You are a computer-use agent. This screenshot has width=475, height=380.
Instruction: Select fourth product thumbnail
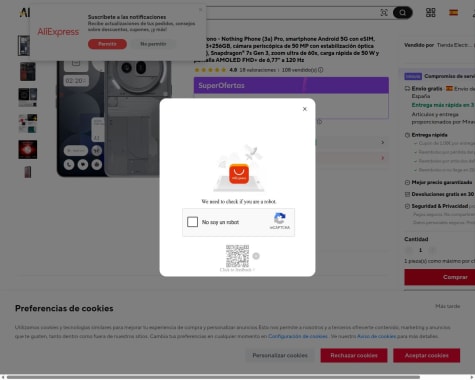point(28,123)
